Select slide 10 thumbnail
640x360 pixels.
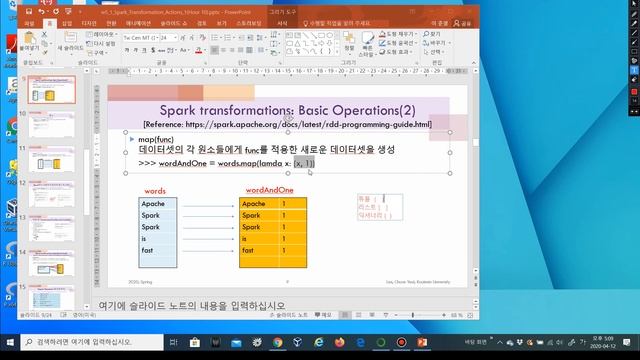pos(51,124)
